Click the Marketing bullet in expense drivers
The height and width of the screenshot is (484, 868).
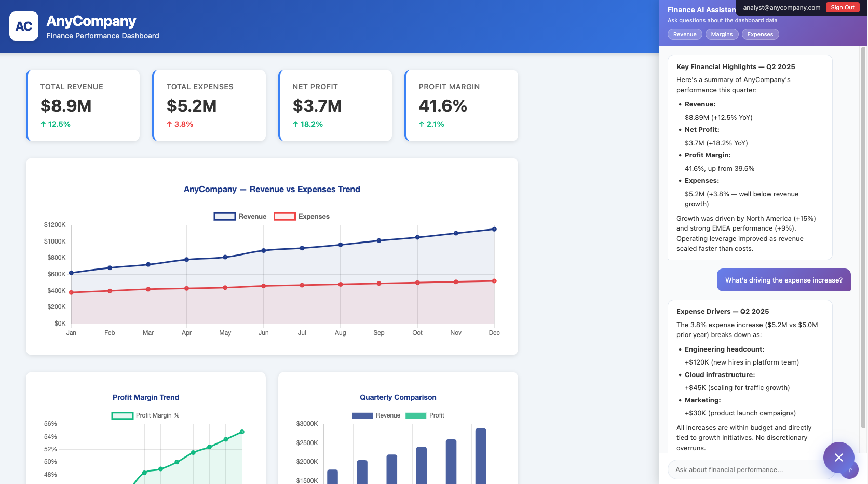[x=703, y=400]
